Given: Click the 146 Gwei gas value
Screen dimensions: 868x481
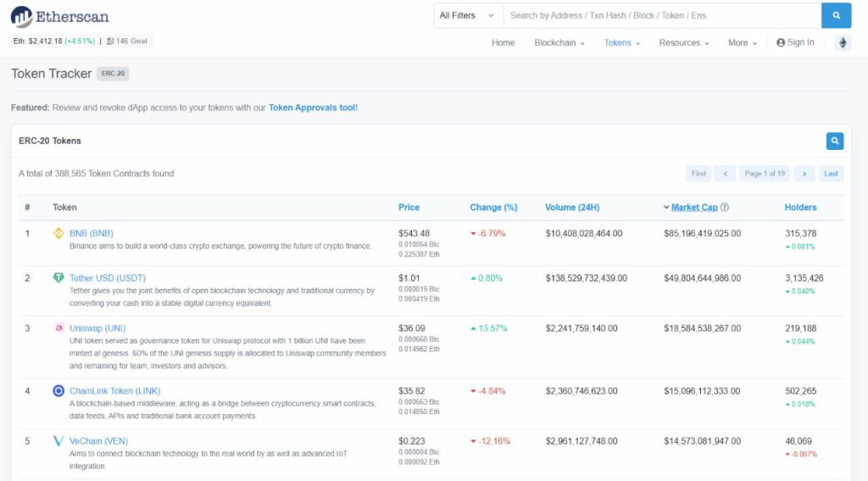Looking at the screenshot, I should click(x=131, y=41).
